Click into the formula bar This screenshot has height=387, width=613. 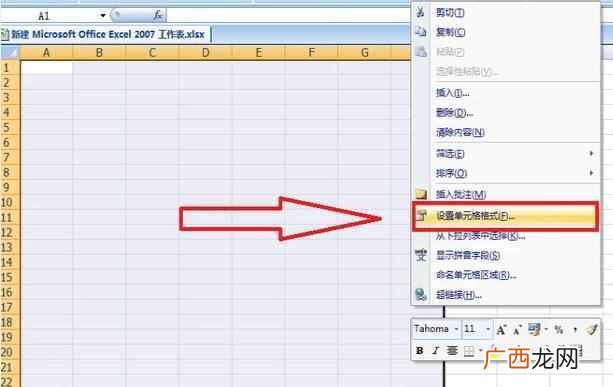tap(289, 15)
